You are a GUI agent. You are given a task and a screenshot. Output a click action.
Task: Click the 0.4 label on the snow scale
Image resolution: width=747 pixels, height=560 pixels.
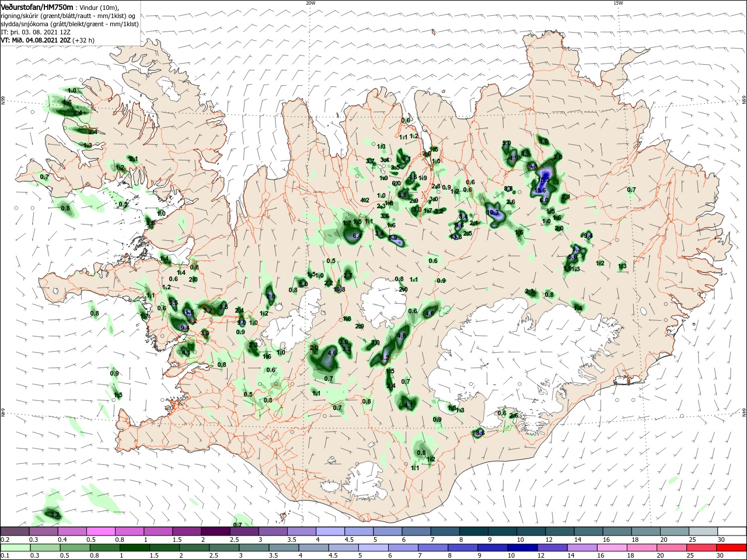tap(62, 540)
